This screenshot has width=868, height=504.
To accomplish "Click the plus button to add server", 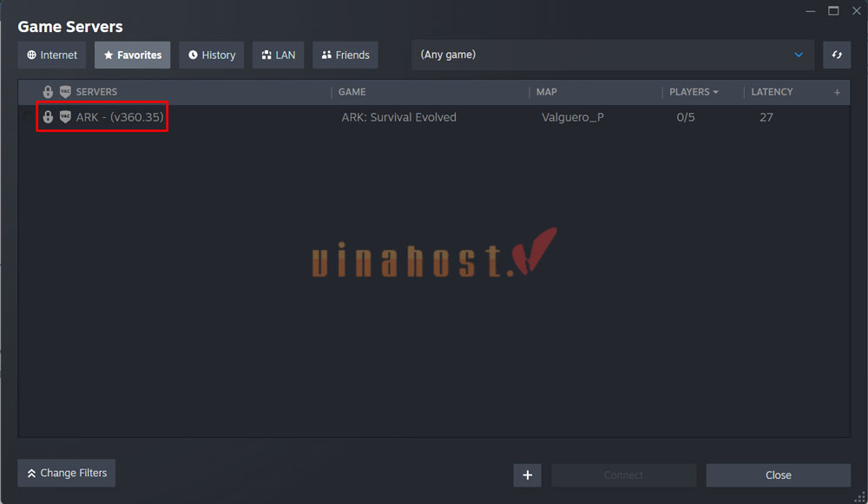I will click(527, 475).
